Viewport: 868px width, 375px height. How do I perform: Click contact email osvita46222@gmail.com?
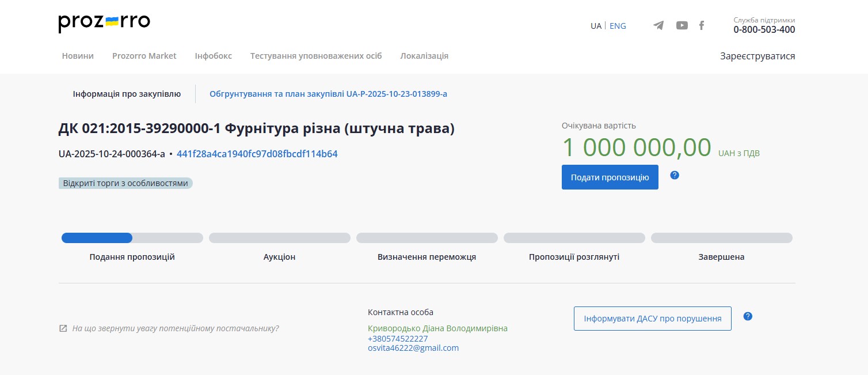tap(413, 347)
